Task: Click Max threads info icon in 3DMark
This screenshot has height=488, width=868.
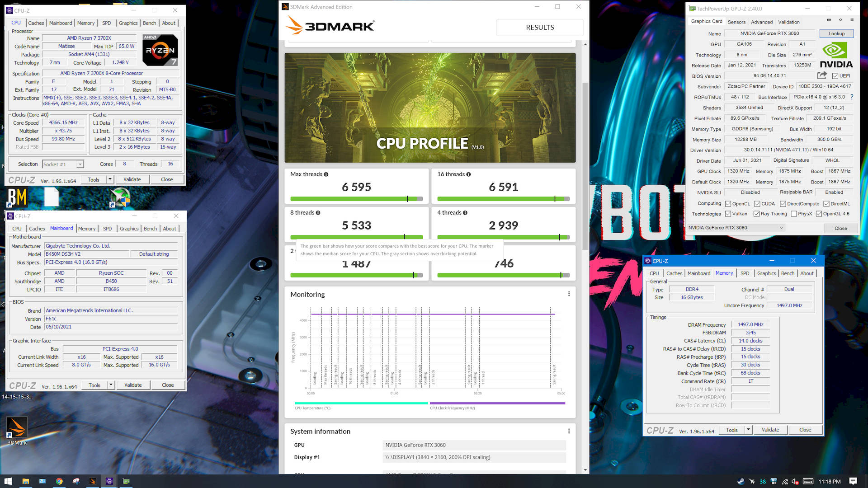Action: tap(326, 174)
